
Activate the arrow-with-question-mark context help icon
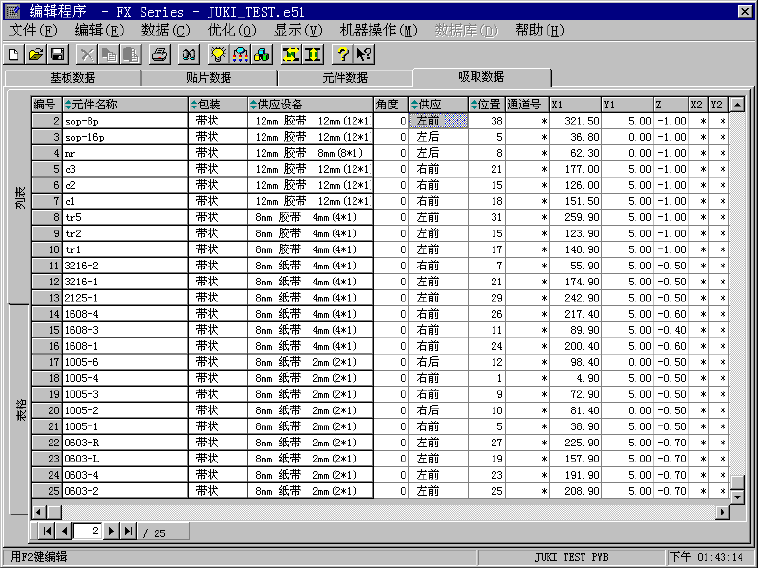pos(363,53)
